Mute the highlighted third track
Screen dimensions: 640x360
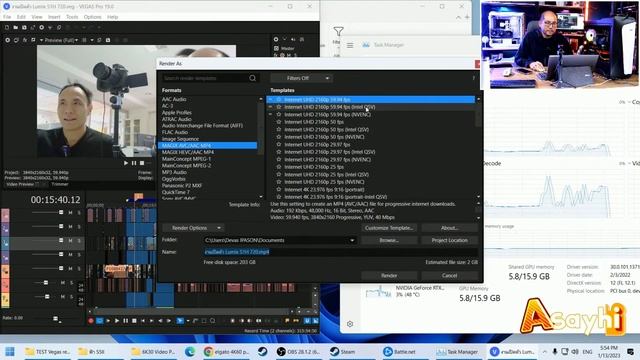point(70,240)
